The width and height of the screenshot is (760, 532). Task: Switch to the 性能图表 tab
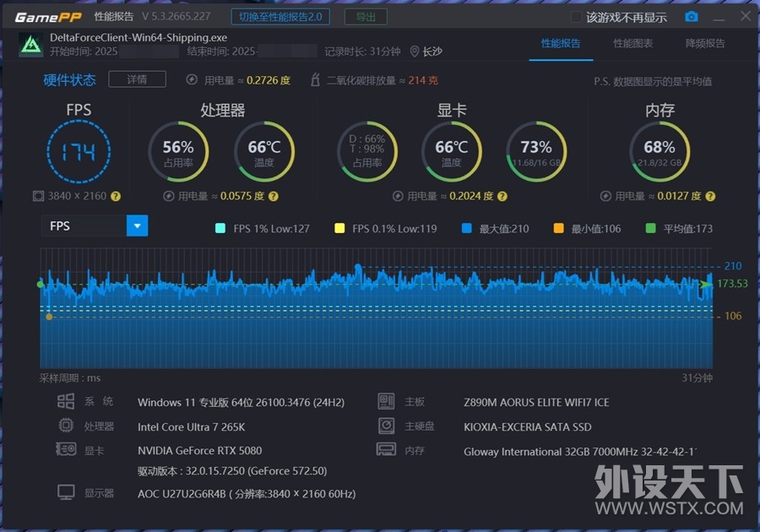pos(633,43)
